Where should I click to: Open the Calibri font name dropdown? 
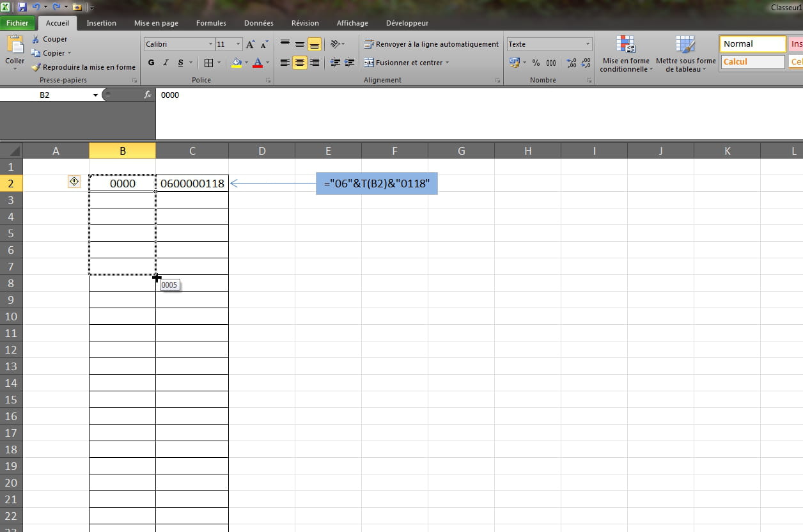coord(211,44)
